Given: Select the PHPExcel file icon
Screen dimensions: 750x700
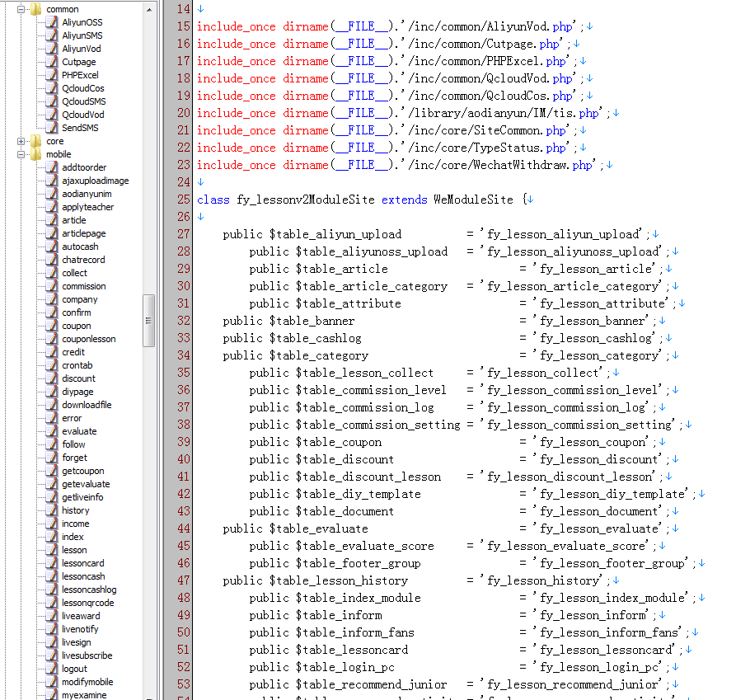Looking at the screenshot, I should [x=52, y=75].
